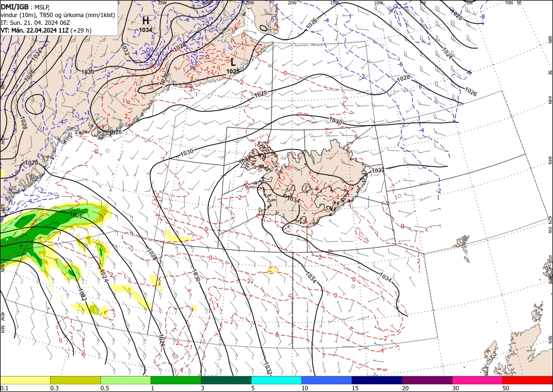This screenshot has width=553, height=392.
Task: Click the olive 0.3–0.5 precipitation legend swatch
Action: (75, 380)
